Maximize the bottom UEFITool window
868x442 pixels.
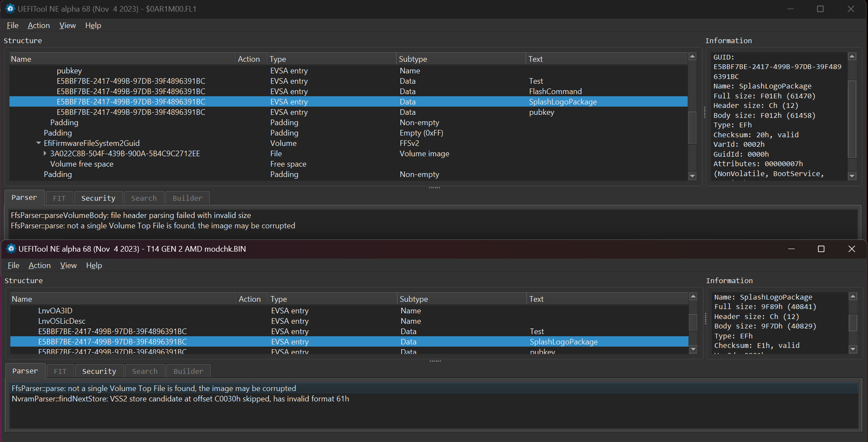821,249
